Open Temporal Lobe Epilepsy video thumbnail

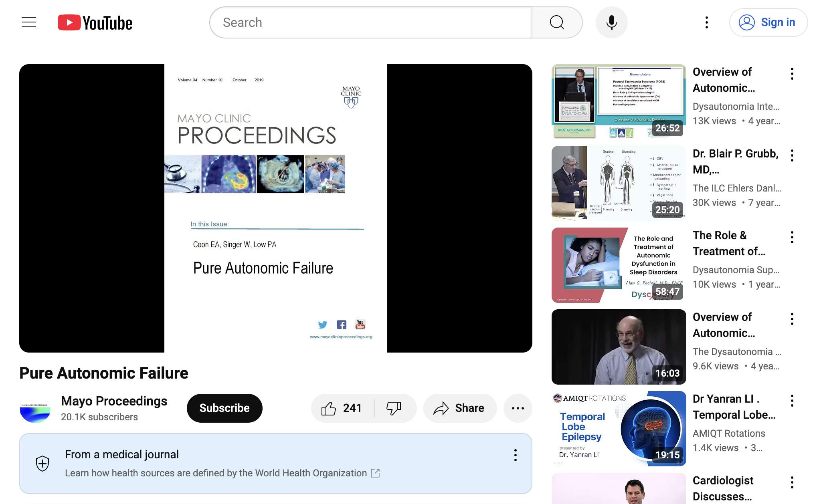tap(619, 429)
